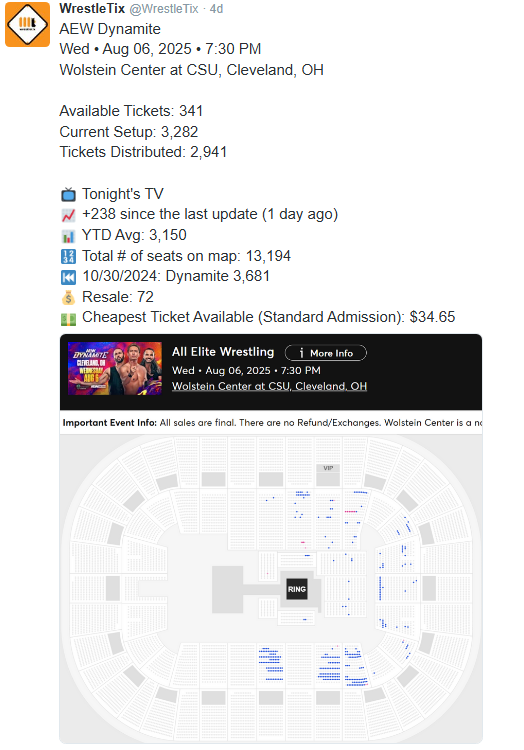Click the TV emoji beside Tonight's TV
Image resolution: width=524 pixels, height=750 pixels.
68,195
